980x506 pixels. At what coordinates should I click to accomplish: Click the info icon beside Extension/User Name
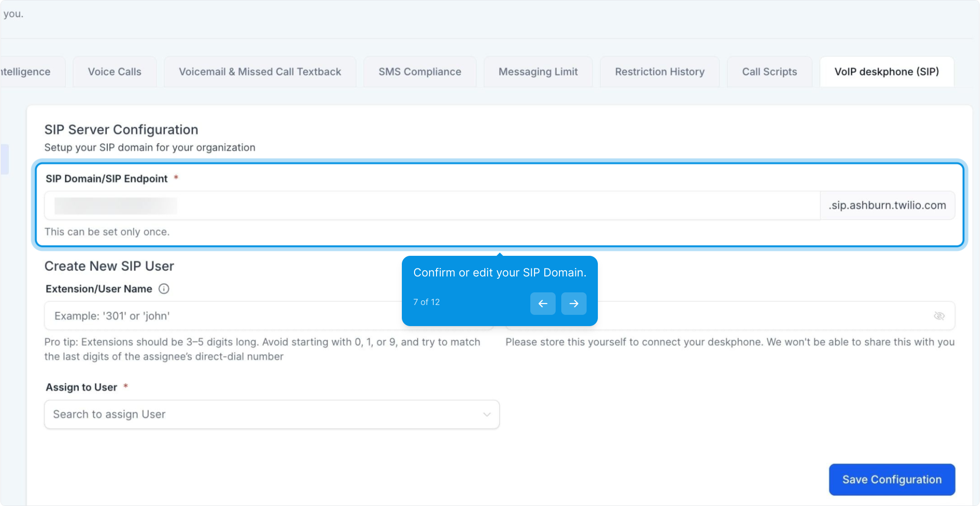pos(164,289)
